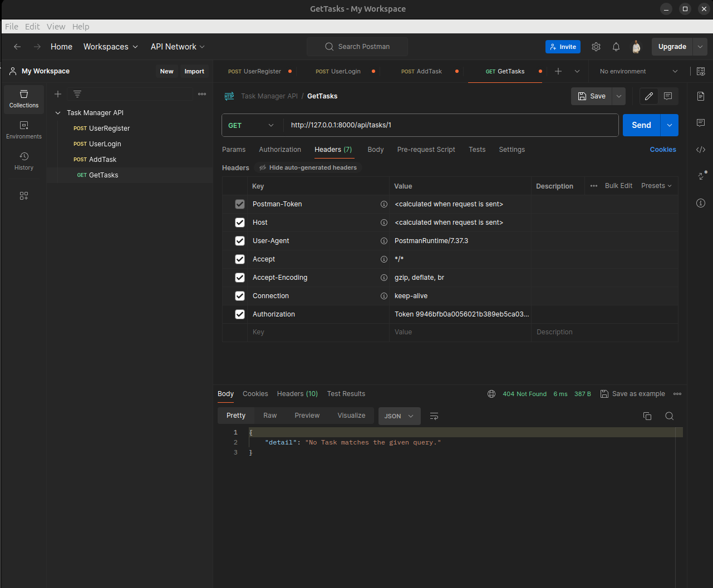Open the Pre-request Script tab

click(426, 150)
